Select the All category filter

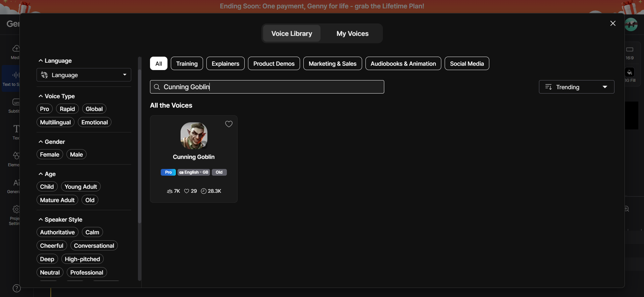pyautogui.click(x=159, y=63)
